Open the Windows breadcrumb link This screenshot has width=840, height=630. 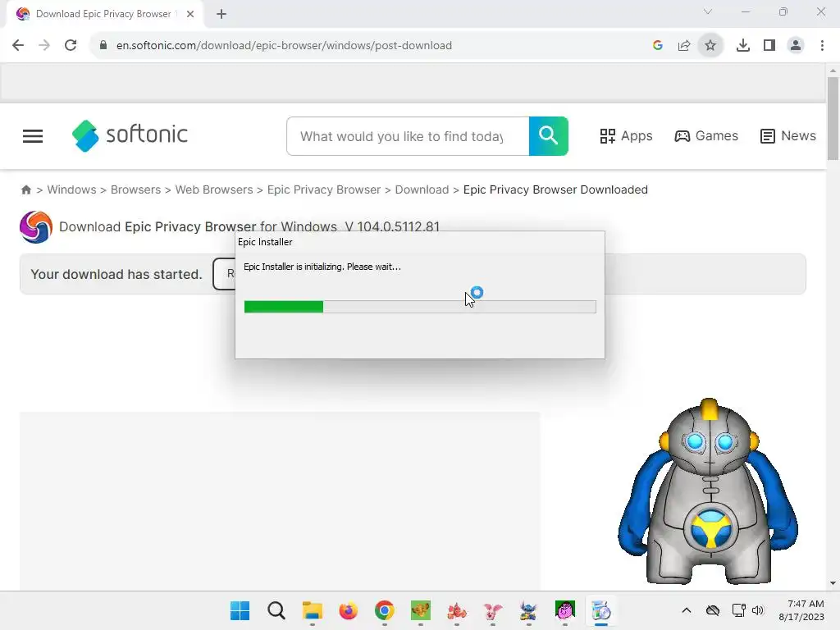72,189
